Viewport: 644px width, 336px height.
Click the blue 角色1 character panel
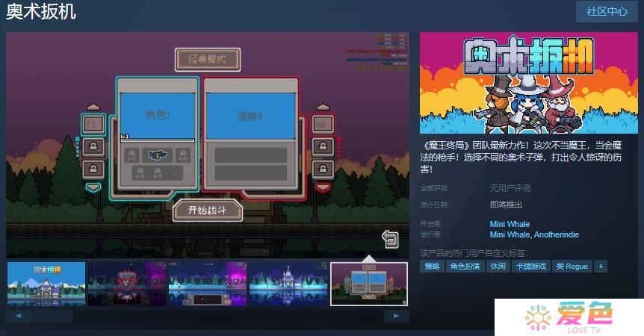[x=158, y=116]
